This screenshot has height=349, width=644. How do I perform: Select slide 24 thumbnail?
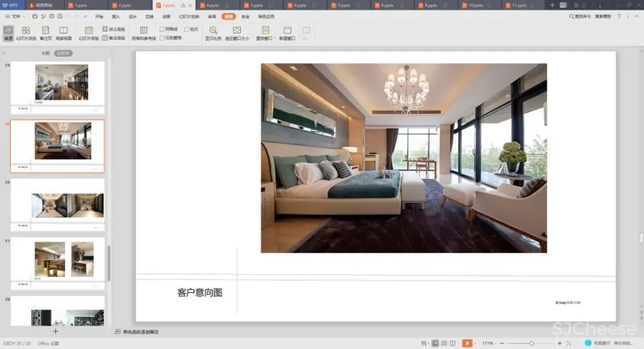tap(57, 88)
